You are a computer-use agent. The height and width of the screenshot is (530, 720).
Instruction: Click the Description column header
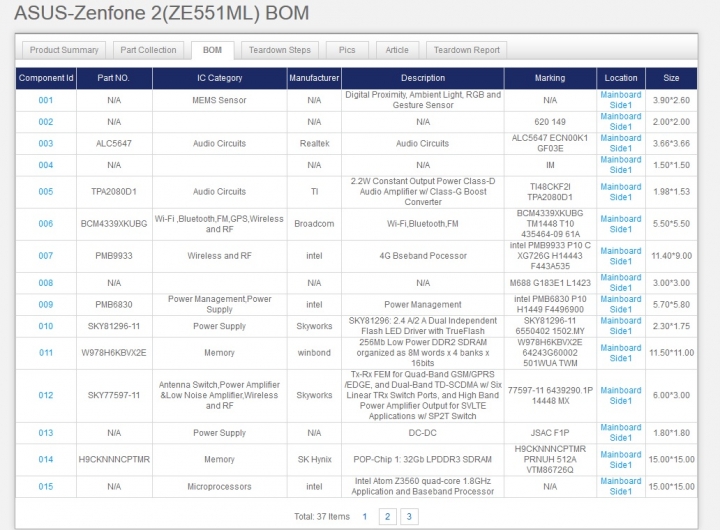(x=423, y=78)
